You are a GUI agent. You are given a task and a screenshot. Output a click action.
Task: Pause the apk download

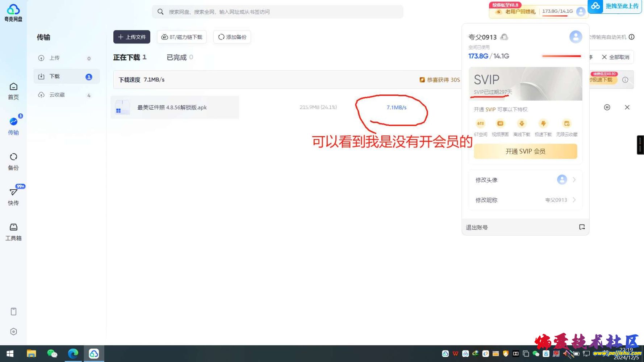pyautogui.click(x=607, y=108)
